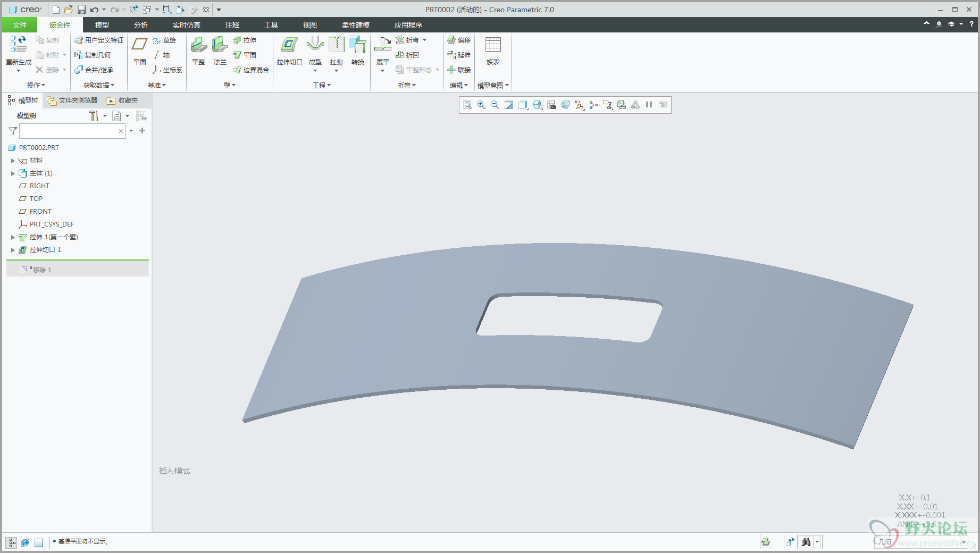Expand the 材料 tree node
This screenshot has width=980, height=553.
tap(13, 161)
